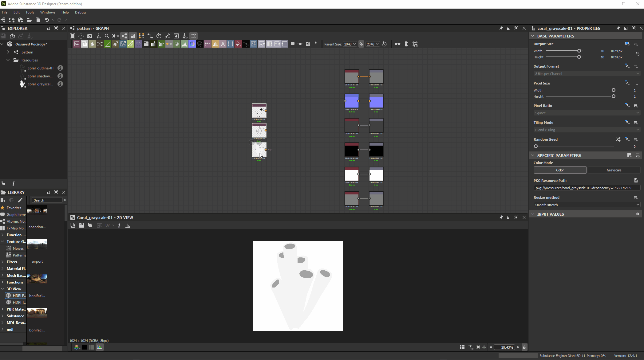Toggle tiling display in the 2D view
The image size is (644, 360).
[462, 347]
